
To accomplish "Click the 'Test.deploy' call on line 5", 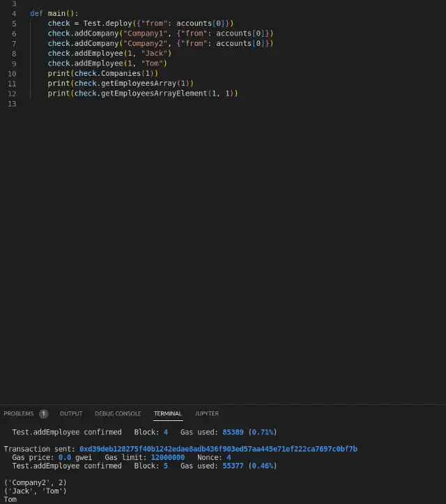I will (x=107, y=24).
